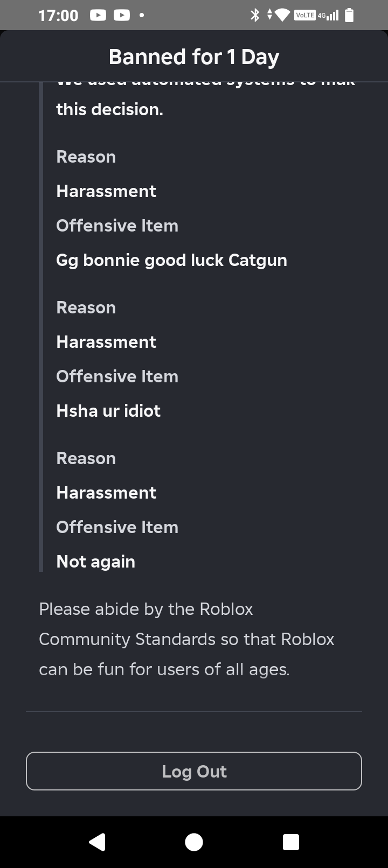Viewport: 388px width, 868px height.
Task: Tap the Wi-Fi signal status icon
Action: [x=282, y=15]
